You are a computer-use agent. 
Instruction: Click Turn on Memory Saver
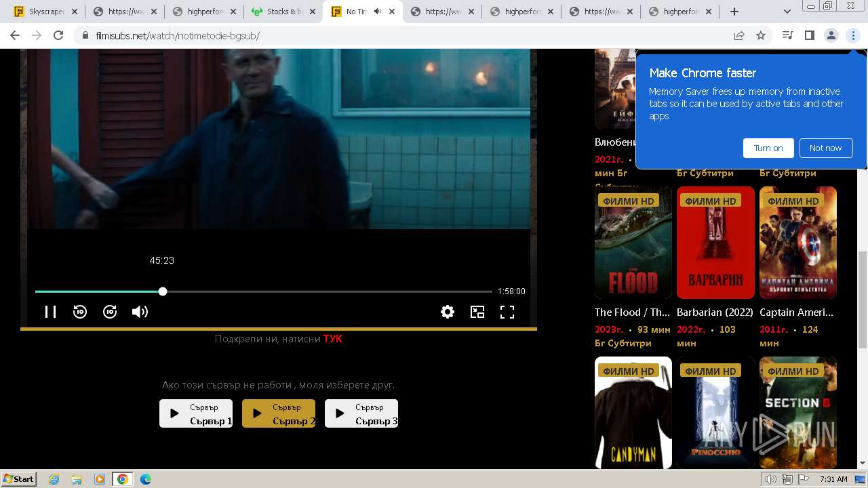(x=768, y=148)
